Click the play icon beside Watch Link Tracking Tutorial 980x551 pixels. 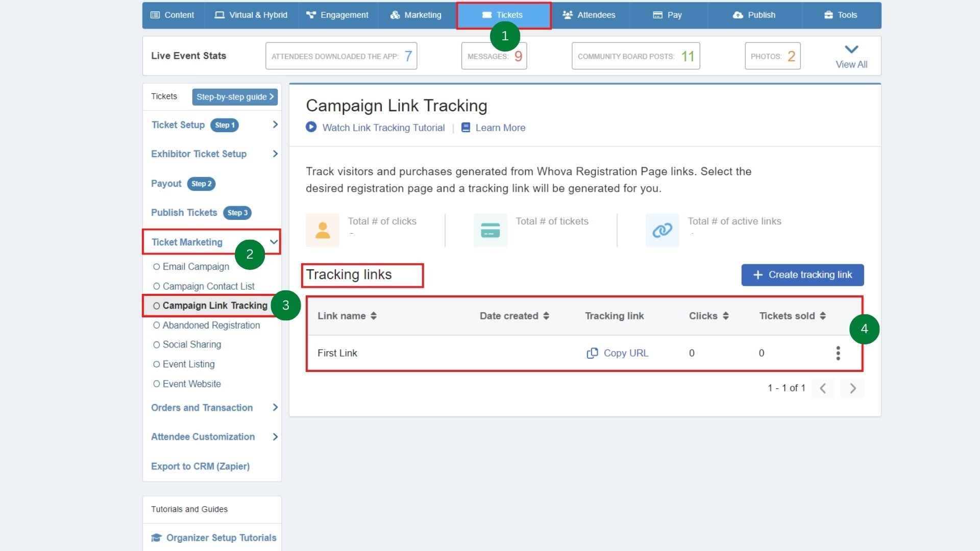pyautogui.click(x=311, y=127)
